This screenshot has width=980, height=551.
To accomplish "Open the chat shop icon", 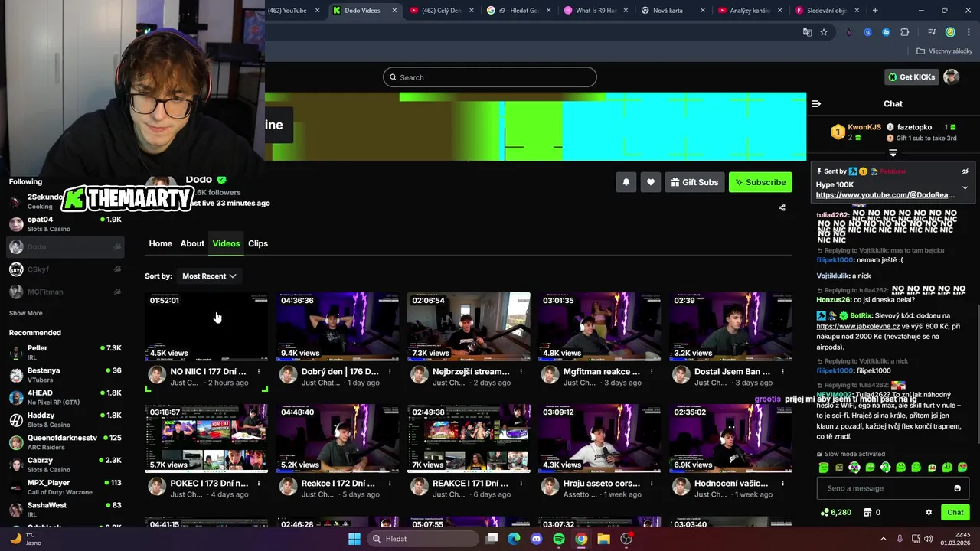I will tap(867, 513).
